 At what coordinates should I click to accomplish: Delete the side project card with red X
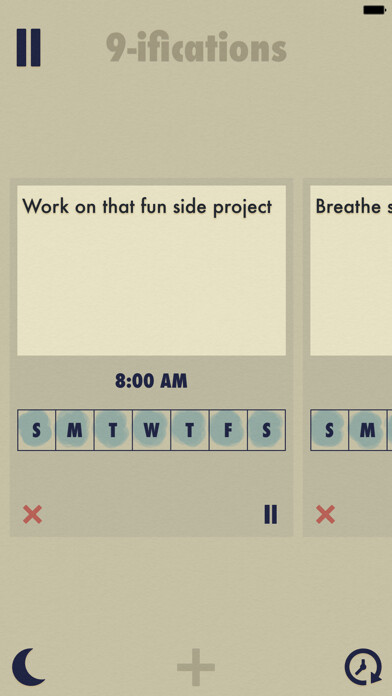[32, 514]
